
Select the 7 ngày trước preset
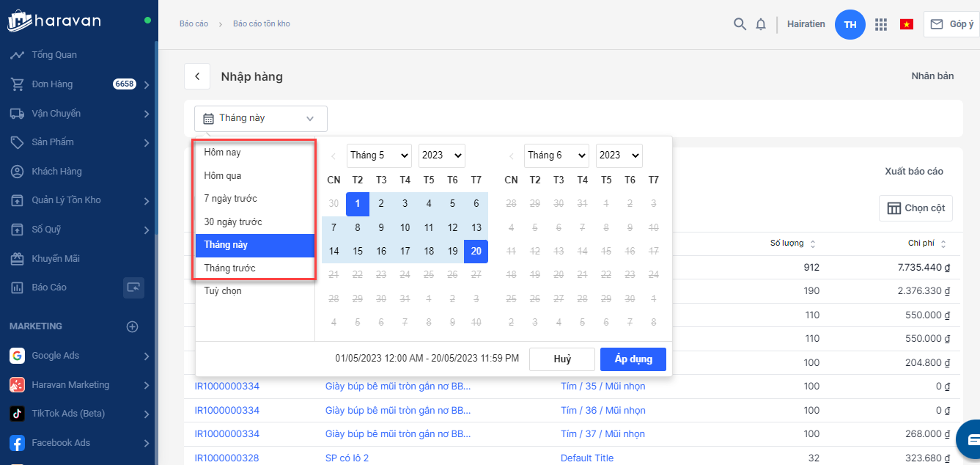point(230,199)
